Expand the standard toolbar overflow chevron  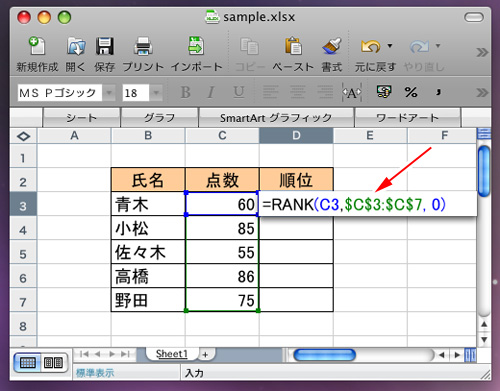(482, 52)
